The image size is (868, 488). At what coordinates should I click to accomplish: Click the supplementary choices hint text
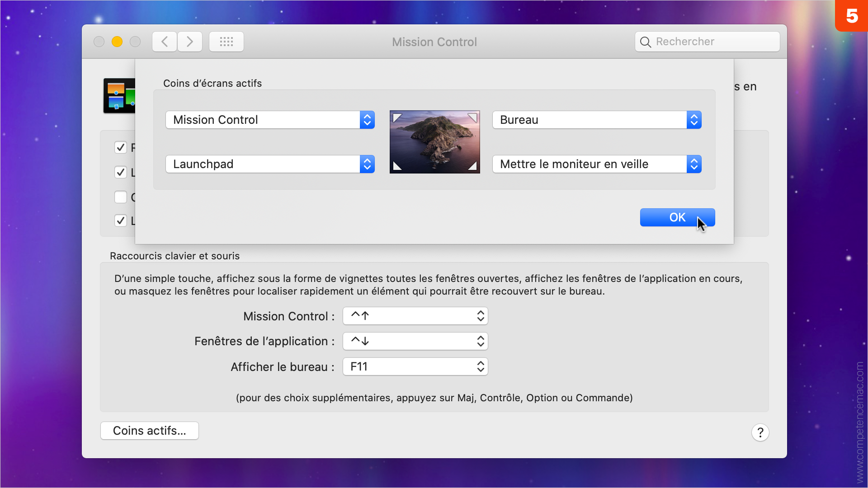pos(434,398)
